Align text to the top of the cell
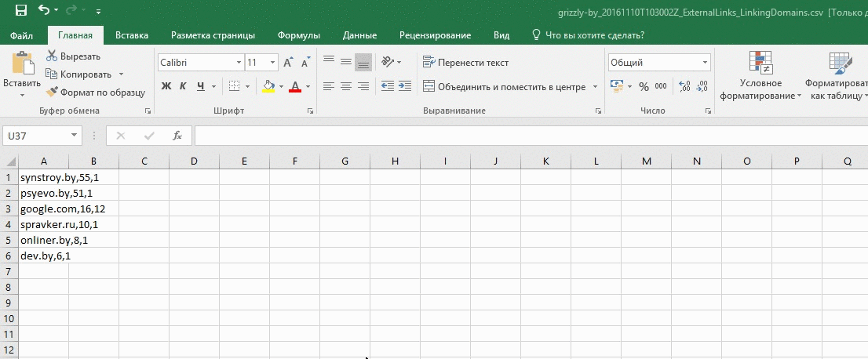Viewport: 868px width, 359px height. pos(329,60)
